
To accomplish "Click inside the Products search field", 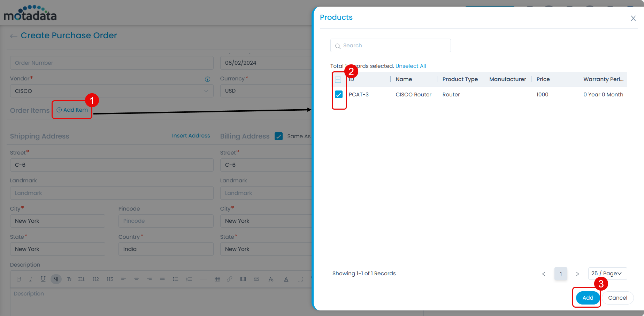I will tap(390, 45).
